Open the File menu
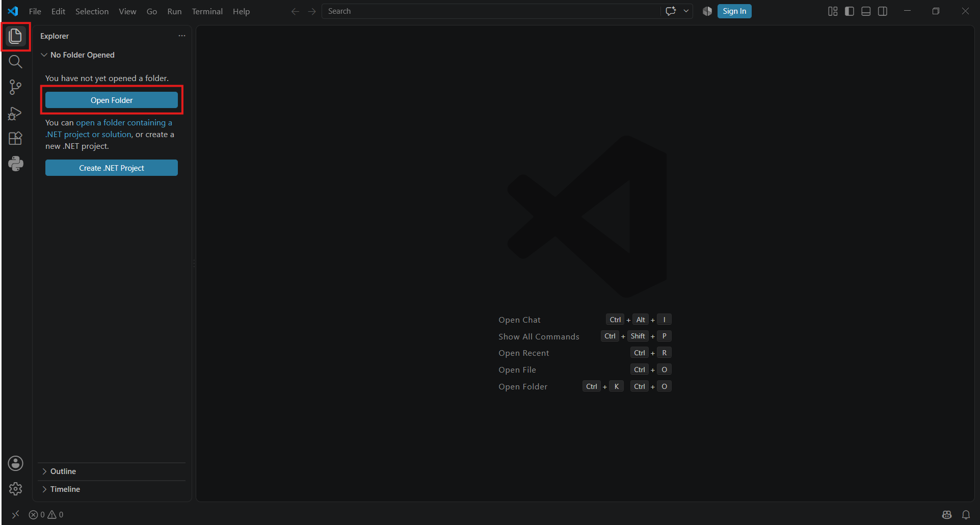 [35, 11]
